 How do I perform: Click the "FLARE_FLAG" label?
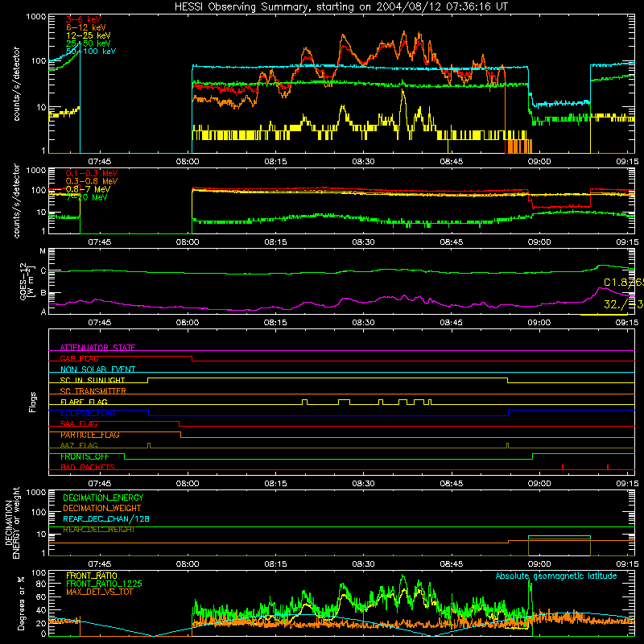point(84,402)
